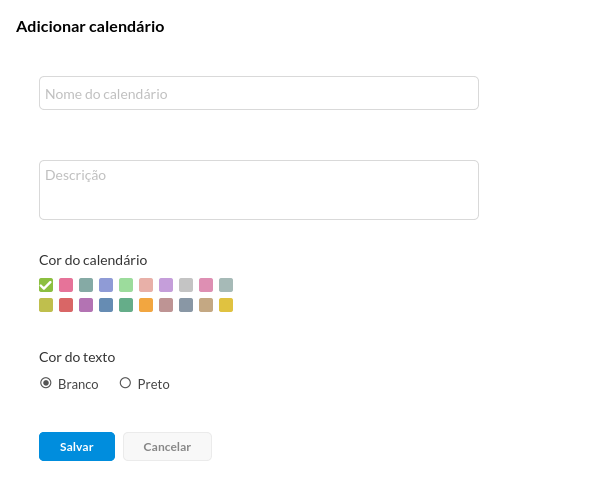
Task: Click the Salvar button
Action: (77, 447)
